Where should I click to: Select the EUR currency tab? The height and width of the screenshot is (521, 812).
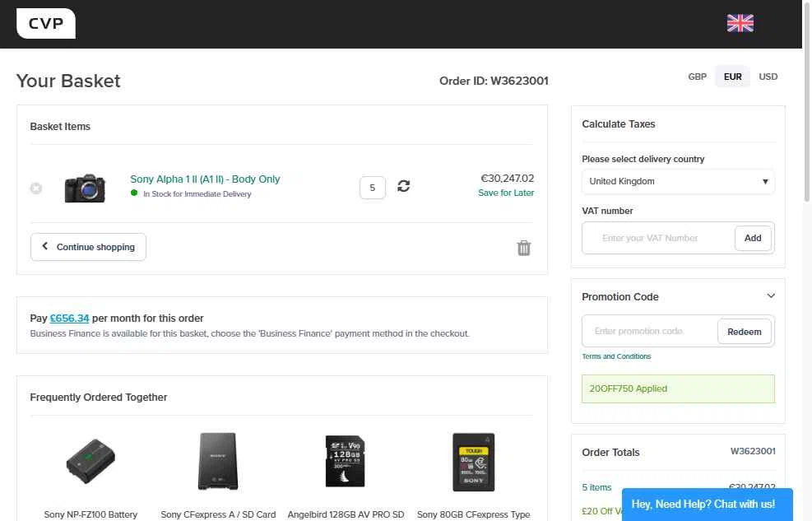point(732,77)
